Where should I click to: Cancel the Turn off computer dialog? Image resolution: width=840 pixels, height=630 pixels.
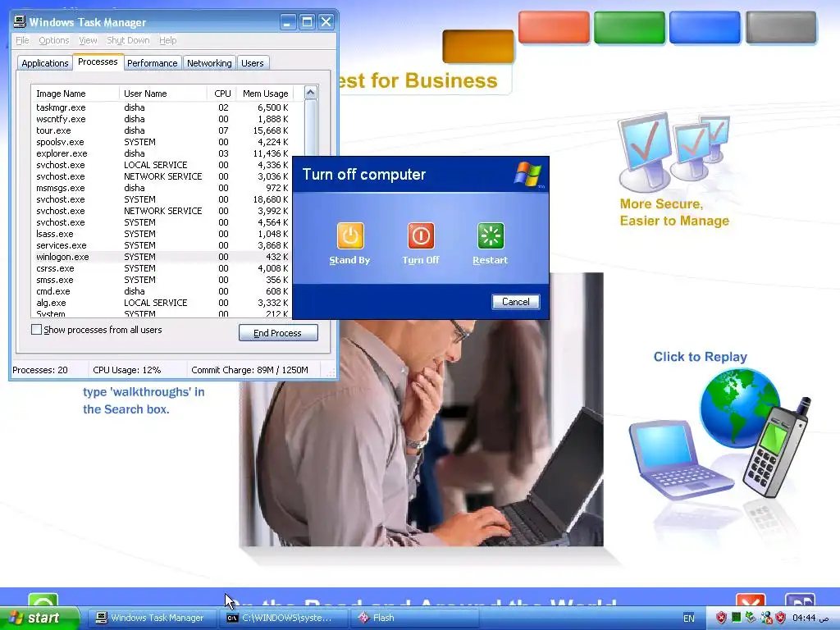click(515, 302)
